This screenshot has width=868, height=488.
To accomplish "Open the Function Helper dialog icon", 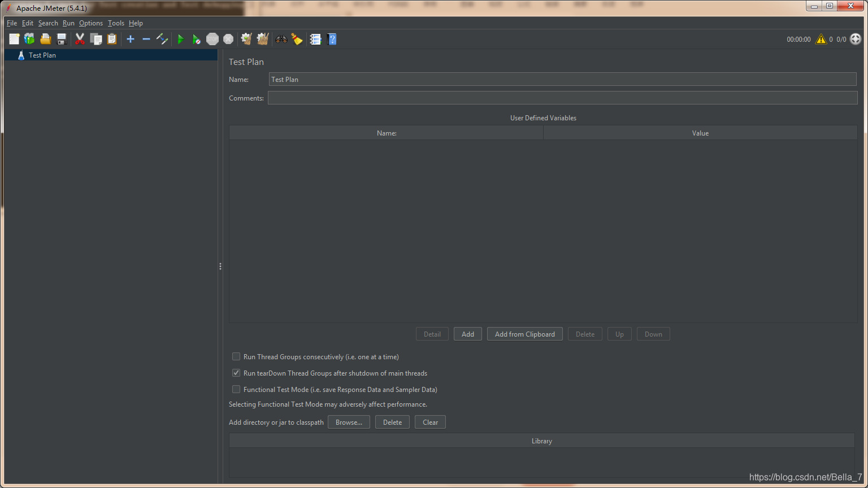I will click(x=315, y=39).
